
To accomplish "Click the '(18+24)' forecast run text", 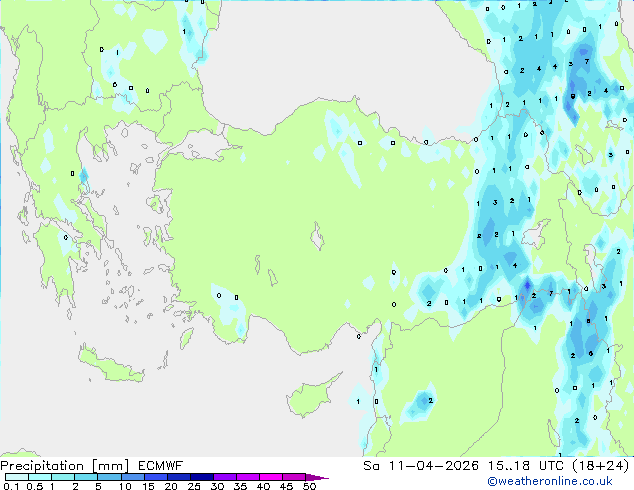I will point(601,466).
